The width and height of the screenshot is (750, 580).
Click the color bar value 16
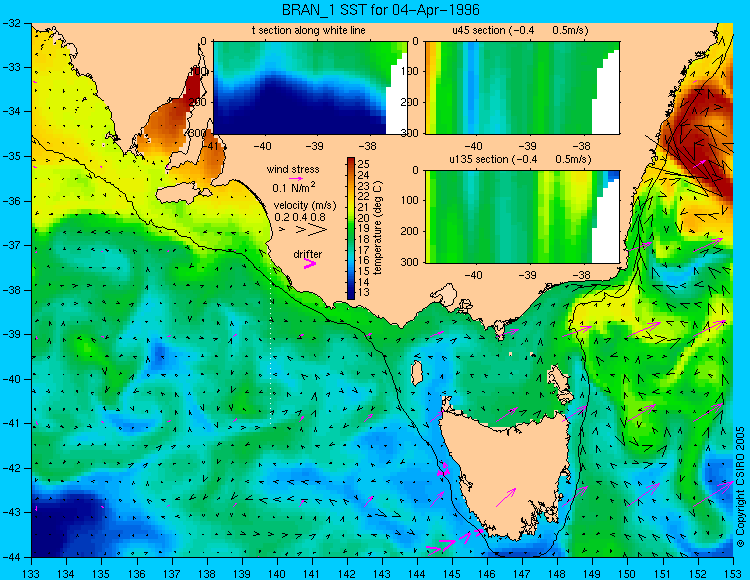point(363,260)
